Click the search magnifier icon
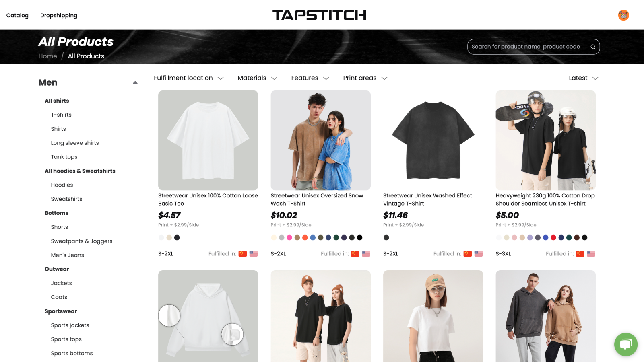The height and width of the screenshot is (362, 644). pyautogui.click(x=593, y=47)
